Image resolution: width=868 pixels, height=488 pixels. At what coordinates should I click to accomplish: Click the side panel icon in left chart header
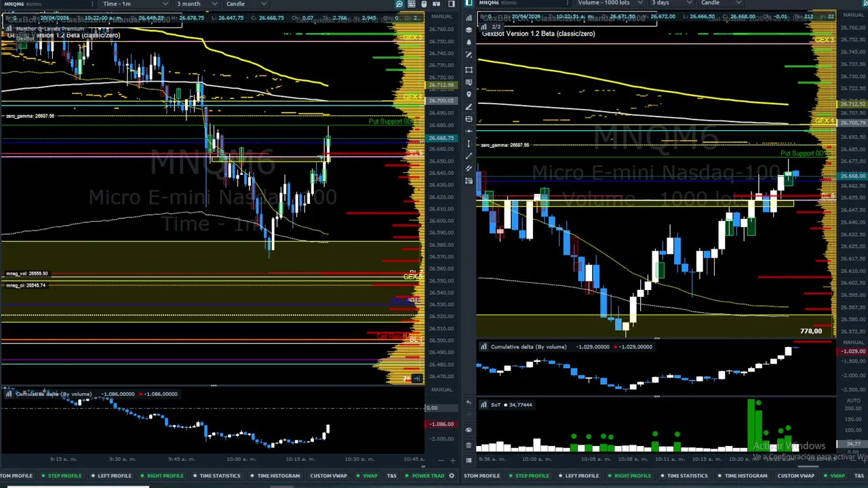[451, 4]
